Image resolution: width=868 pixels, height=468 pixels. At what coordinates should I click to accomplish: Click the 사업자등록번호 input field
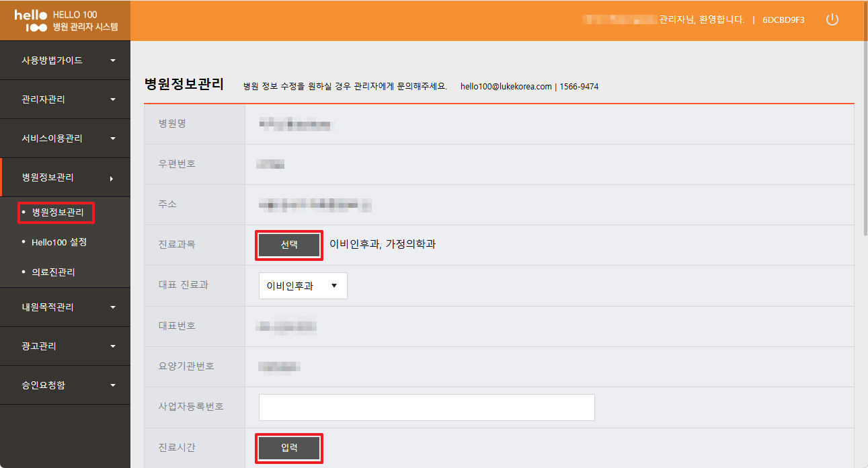[x=426, y=407]
